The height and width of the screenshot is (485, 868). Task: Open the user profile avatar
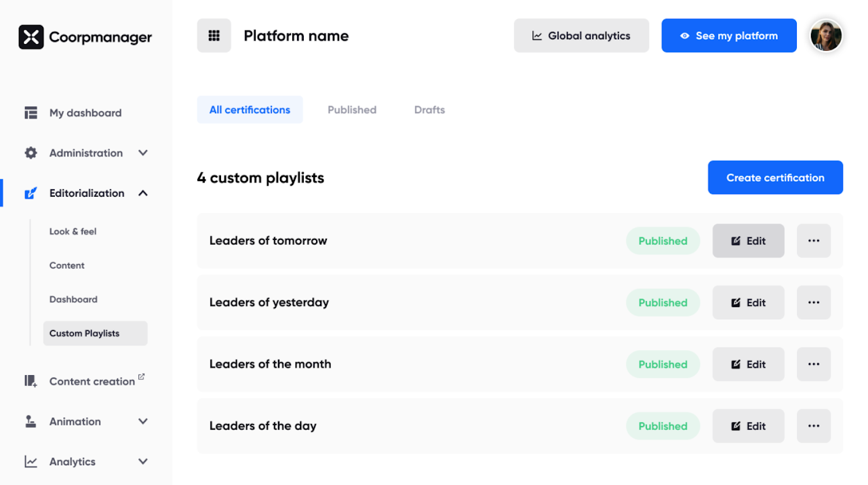click(826, 36)
